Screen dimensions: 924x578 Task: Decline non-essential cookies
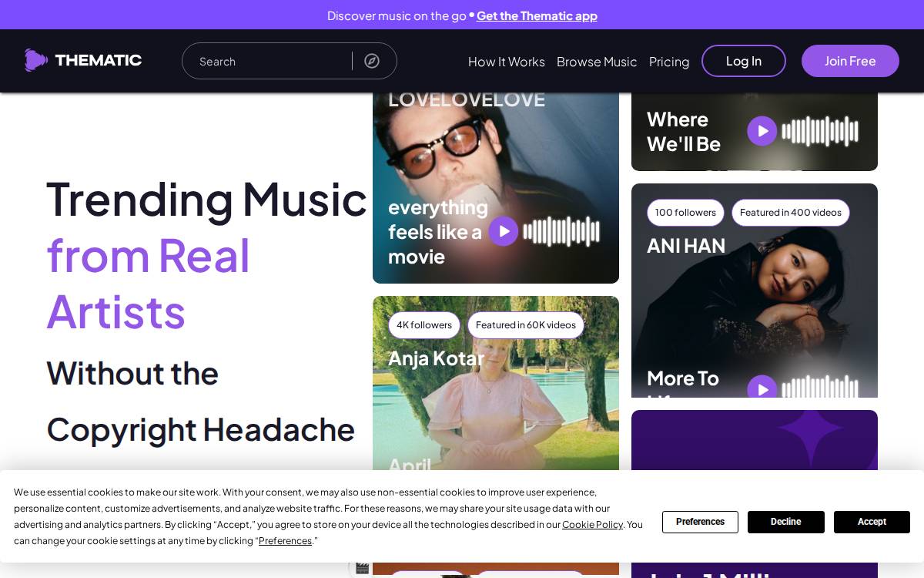tap(786, 522)
